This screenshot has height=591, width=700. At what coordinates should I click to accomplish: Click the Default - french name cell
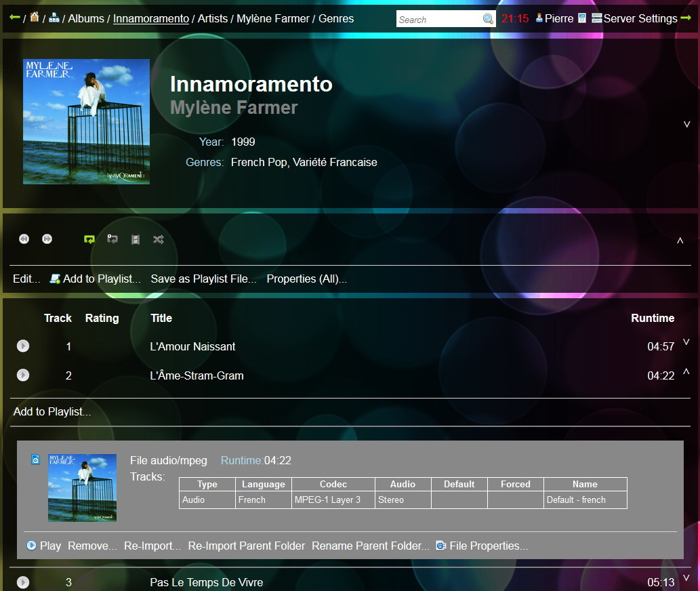tap(585, 500)
